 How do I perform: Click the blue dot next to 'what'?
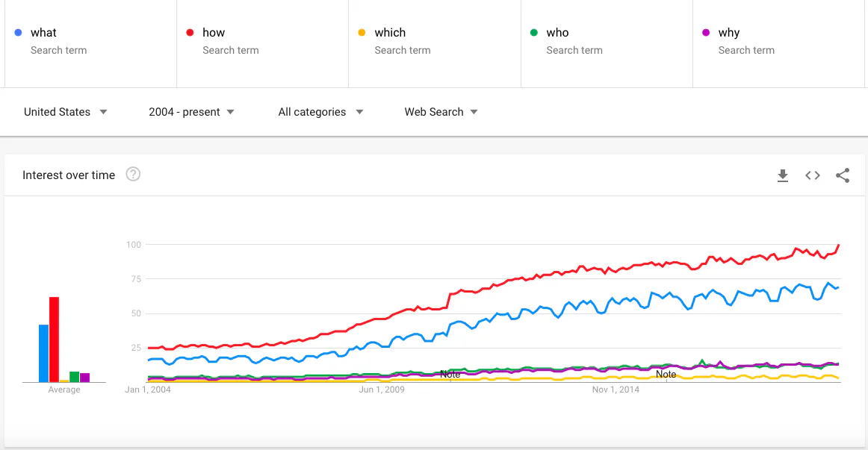18,32
